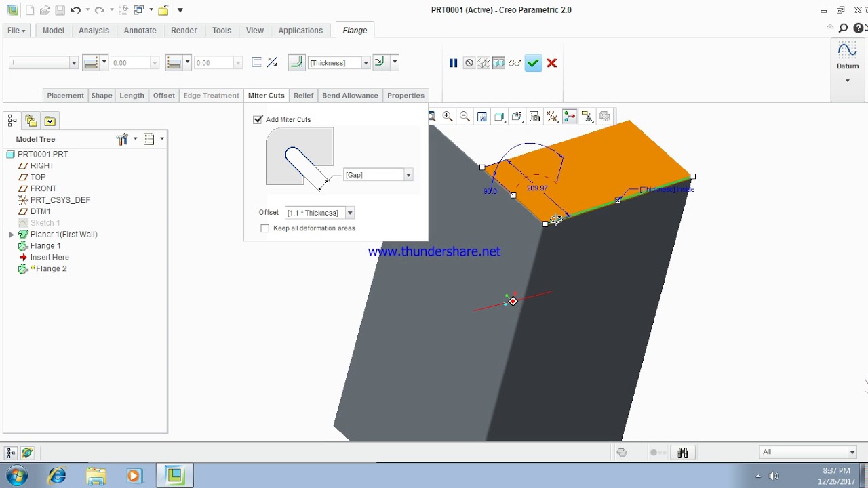Open Internet Explorer from taskbar
This screenshot has width=868, height=488.
[57, 476]
